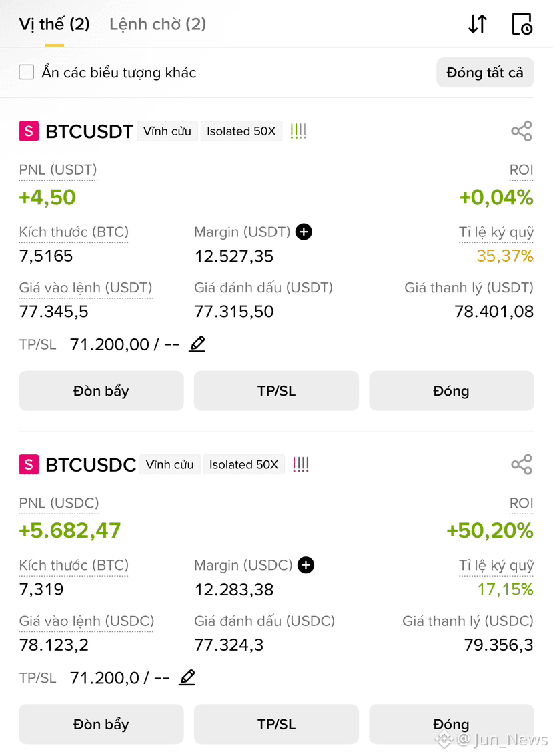Click the 'Đóng tất cả' button

coord(485,73)
